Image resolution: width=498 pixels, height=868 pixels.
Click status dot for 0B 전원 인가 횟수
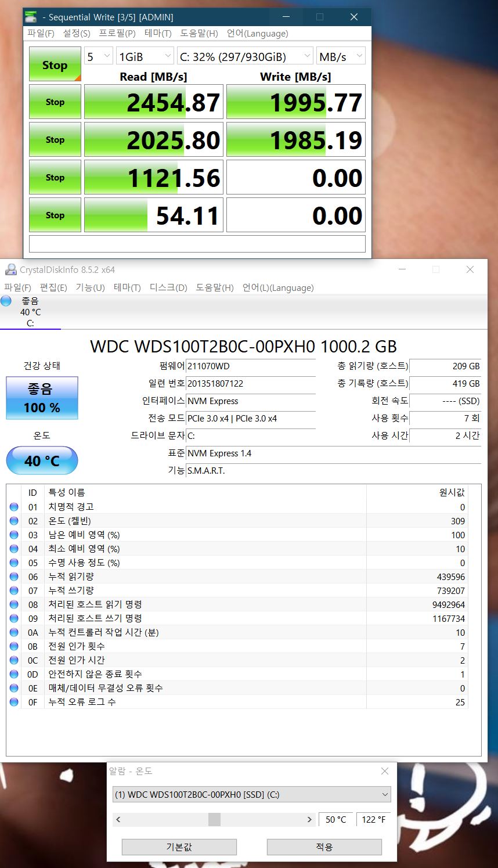(x=15, y=646)
